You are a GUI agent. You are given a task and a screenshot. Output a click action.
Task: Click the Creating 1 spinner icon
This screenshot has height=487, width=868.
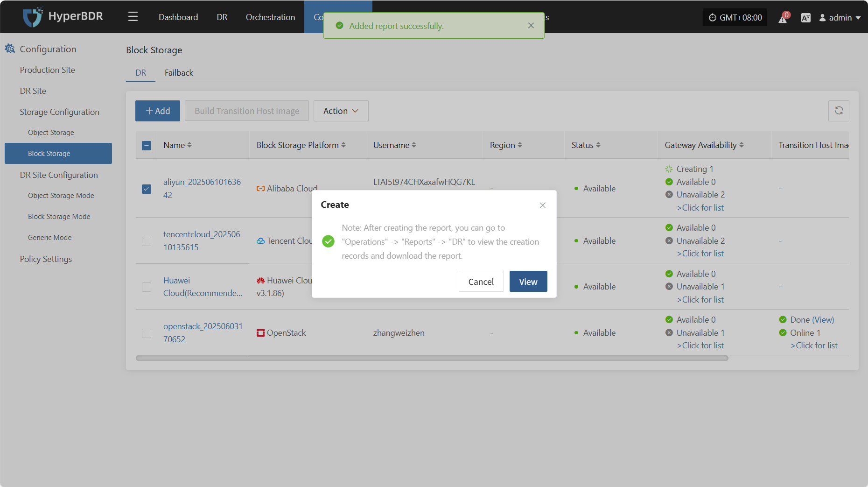point(669,169)
